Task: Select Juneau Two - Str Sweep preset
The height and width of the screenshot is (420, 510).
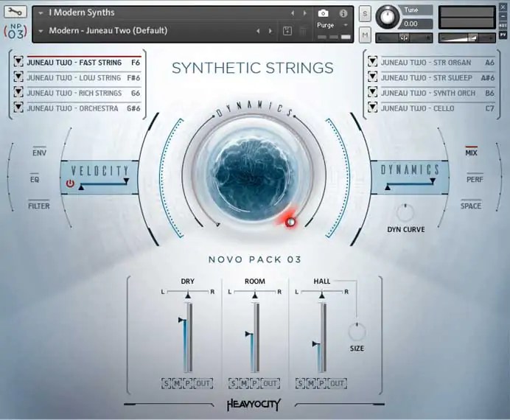Action: pyautogui.click(x=438, y=77)
